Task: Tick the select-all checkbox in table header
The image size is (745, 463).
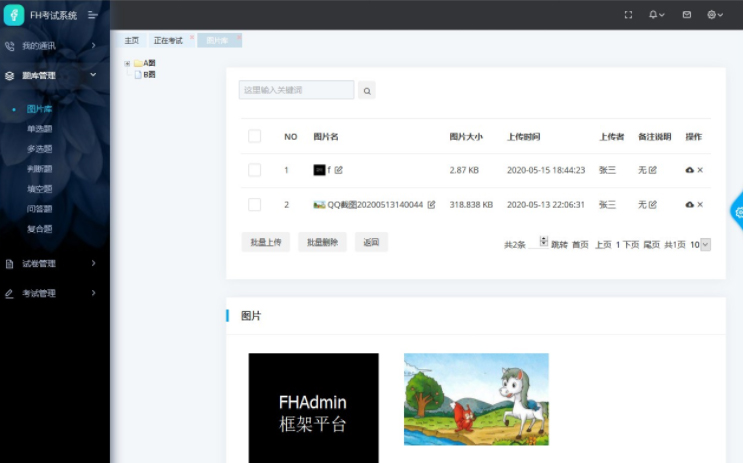Action: click(254, 136)
